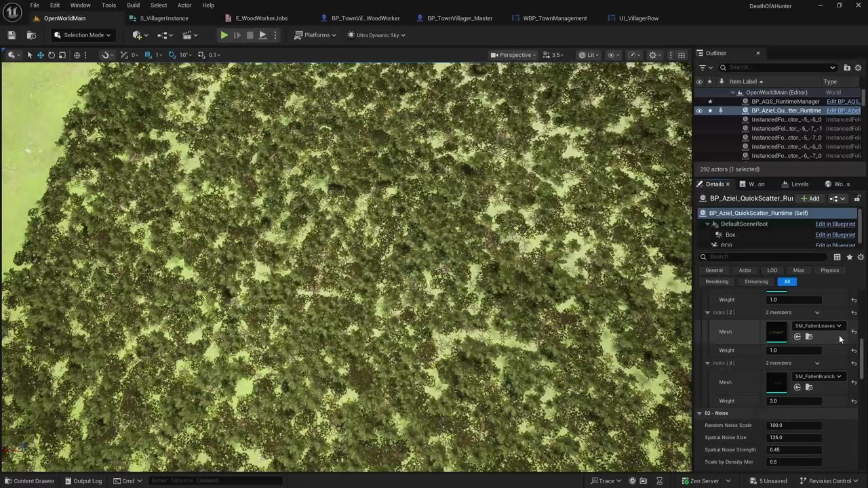
Task: Stop the play session
Action: pos(250,35)
